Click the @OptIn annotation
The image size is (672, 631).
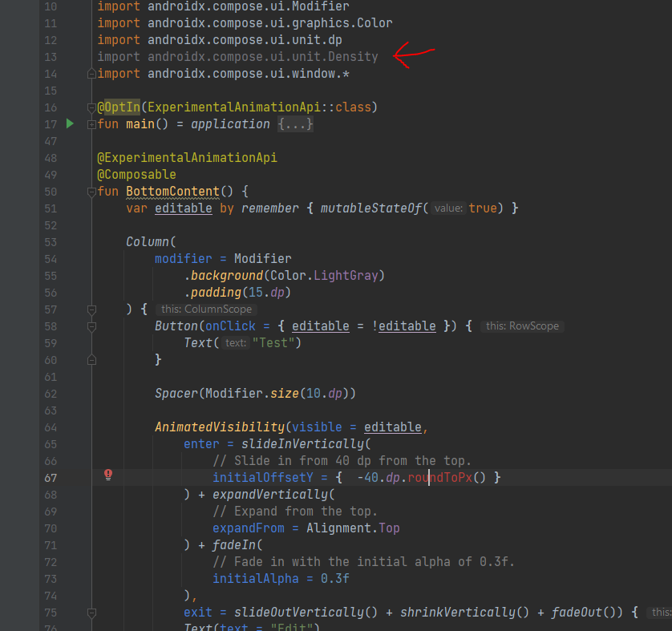(119, 107)
